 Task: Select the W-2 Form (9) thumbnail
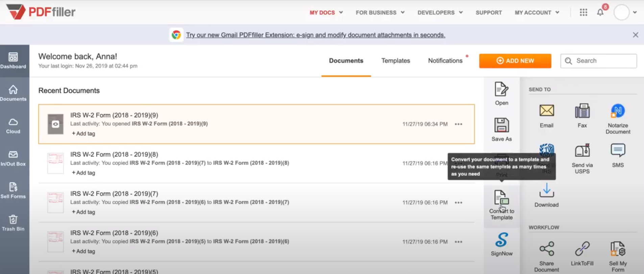[55, 124]
